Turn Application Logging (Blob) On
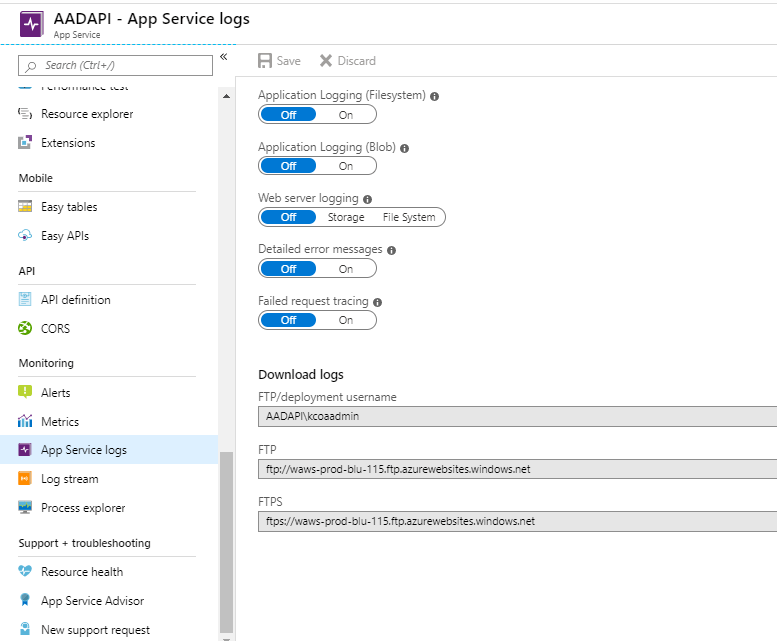777x641 pixels. click(x=346, y=166)
